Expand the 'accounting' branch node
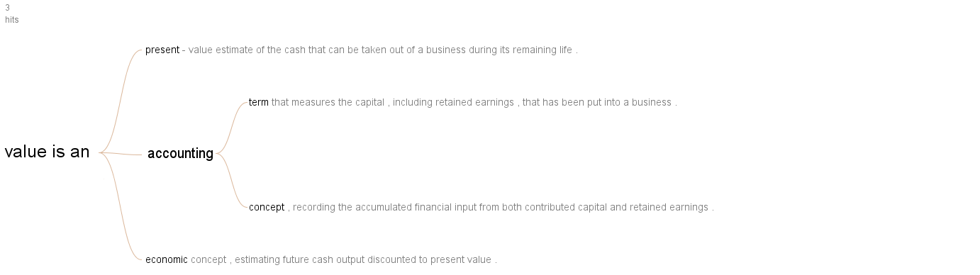The width and height of the screenshot is (980, 275). pyautogui.click(x=180, y=153)
